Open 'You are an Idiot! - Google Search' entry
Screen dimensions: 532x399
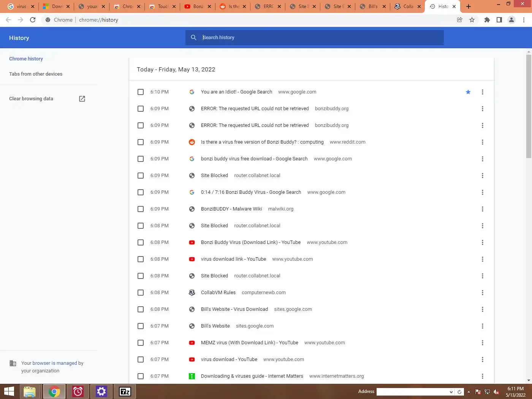click(236, 92)
